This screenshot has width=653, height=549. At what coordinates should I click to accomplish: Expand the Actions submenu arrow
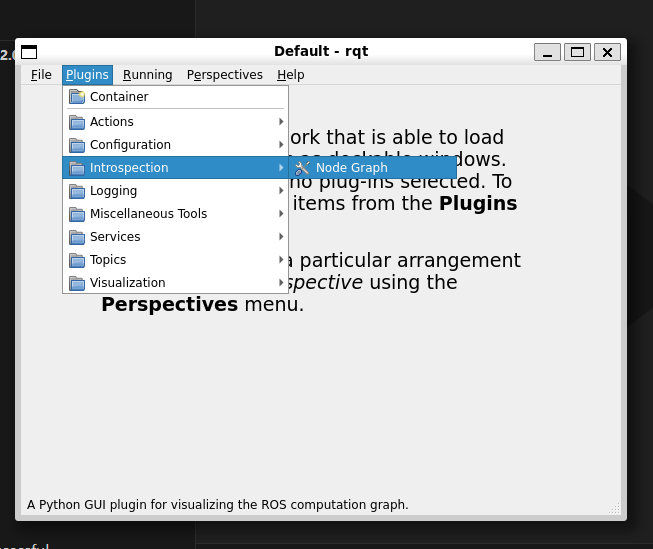coord(281,122)
